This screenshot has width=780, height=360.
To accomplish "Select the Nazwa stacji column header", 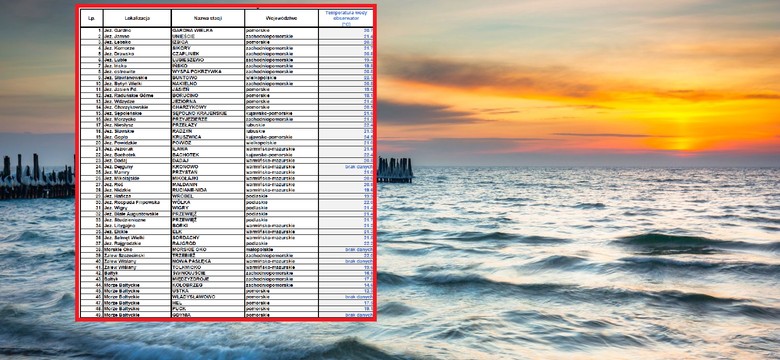I will (208, 18).
